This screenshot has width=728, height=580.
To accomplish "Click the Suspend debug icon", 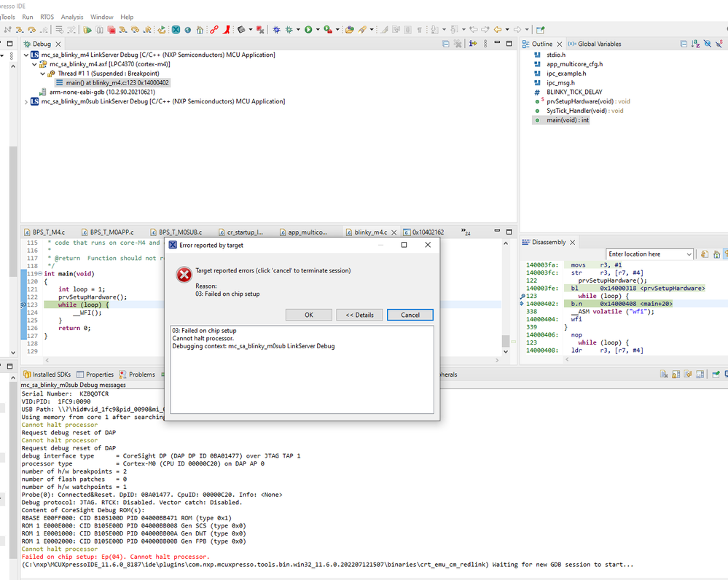I will pyautogui.click(x=100, y=30).
